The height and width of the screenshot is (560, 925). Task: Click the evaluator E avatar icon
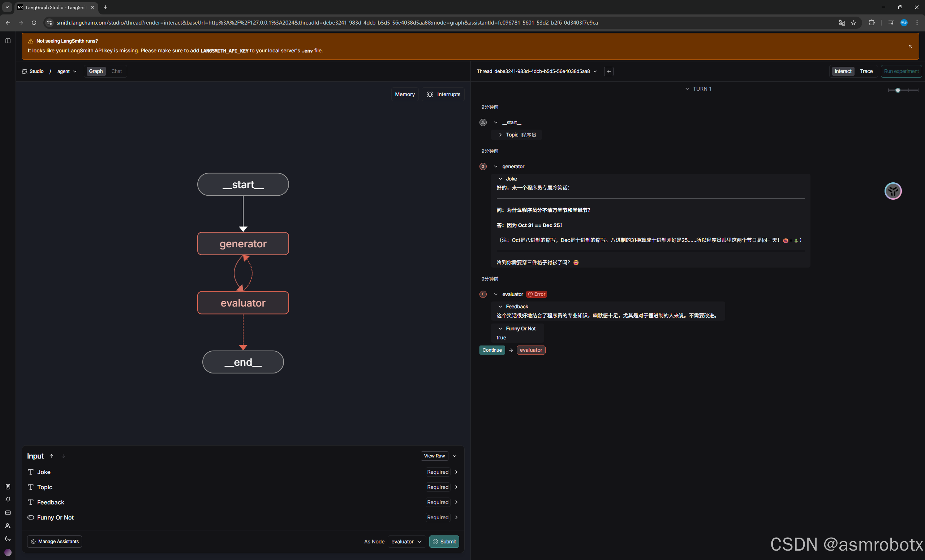tap(483, 294)
